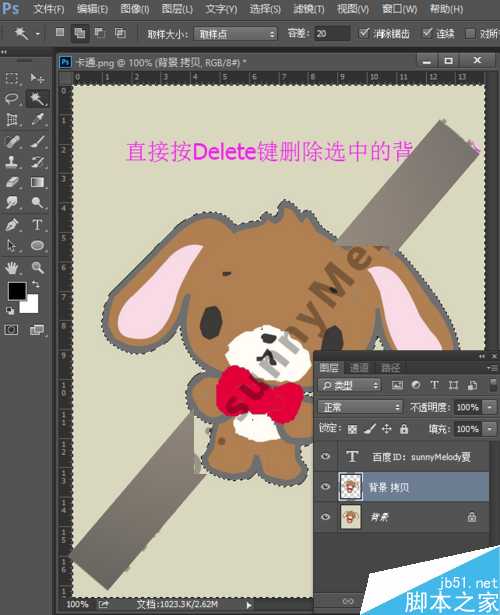
Task: Collapse the Layers panel with double arrows
Action: tap(482, 356)
